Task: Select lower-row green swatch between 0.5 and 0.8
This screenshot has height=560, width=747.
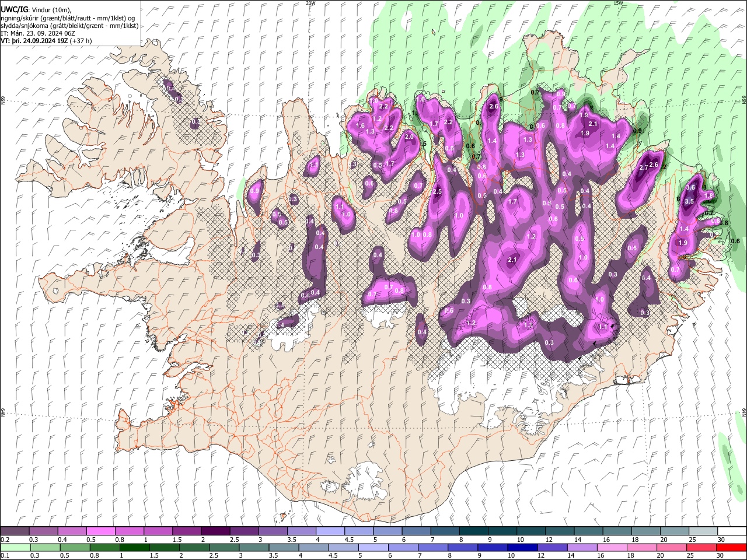Action: point(75,548)
